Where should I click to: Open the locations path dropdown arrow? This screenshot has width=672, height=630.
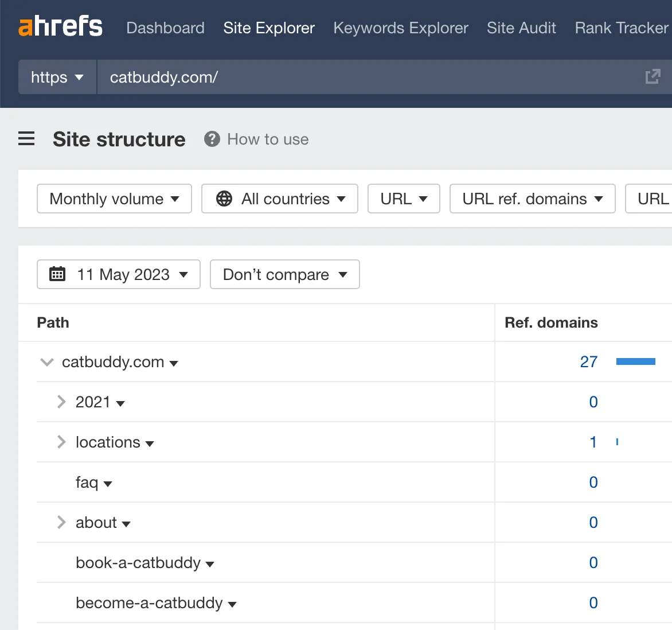pos(150,444)
